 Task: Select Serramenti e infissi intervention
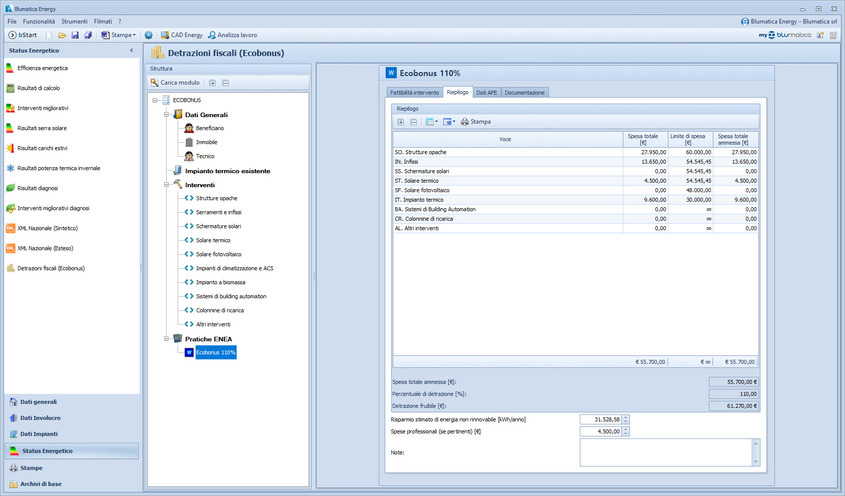(218, 212)
